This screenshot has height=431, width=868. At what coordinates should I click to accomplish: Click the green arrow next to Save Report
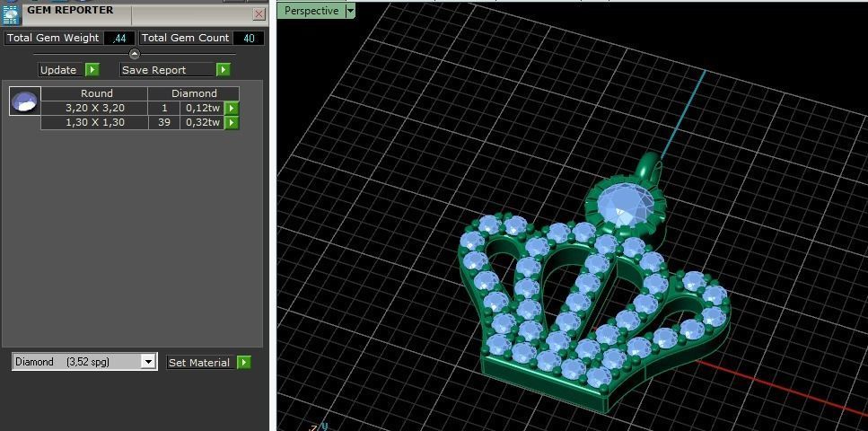click(224, 70)
